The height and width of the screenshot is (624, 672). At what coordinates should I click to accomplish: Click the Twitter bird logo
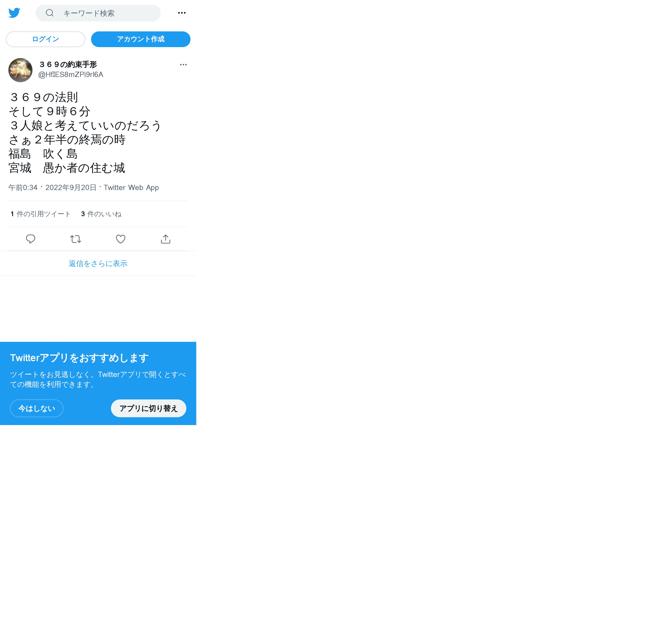coord(14,13)
